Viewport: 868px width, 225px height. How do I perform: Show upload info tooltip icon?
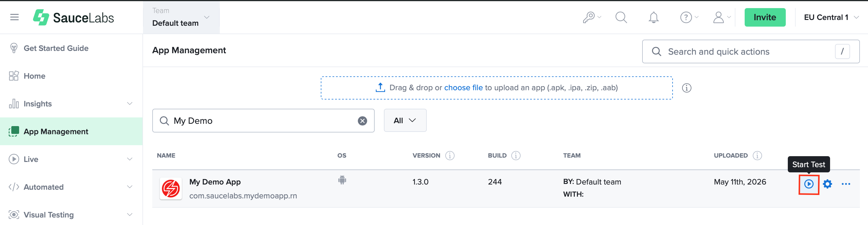click(x=686, y=88)
